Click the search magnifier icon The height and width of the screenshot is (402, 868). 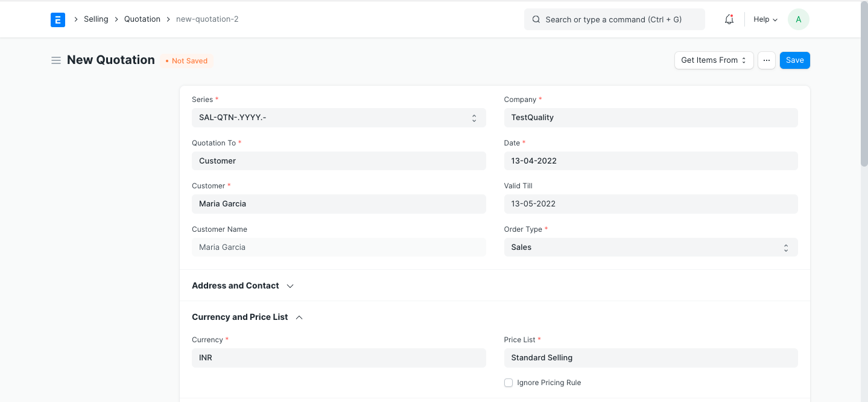coord(536,19)
